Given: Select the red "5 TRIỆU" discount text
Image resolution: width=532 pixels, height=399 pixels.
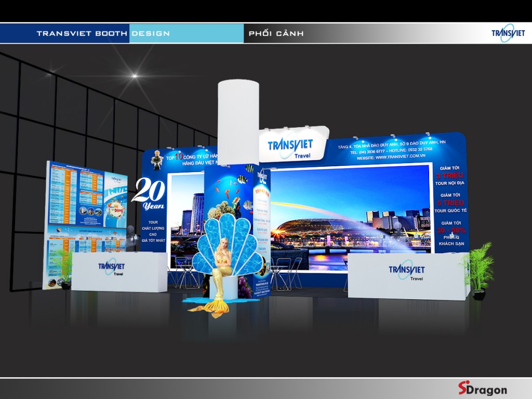Looking at the screenshot, I should click(x=450, y=203).
